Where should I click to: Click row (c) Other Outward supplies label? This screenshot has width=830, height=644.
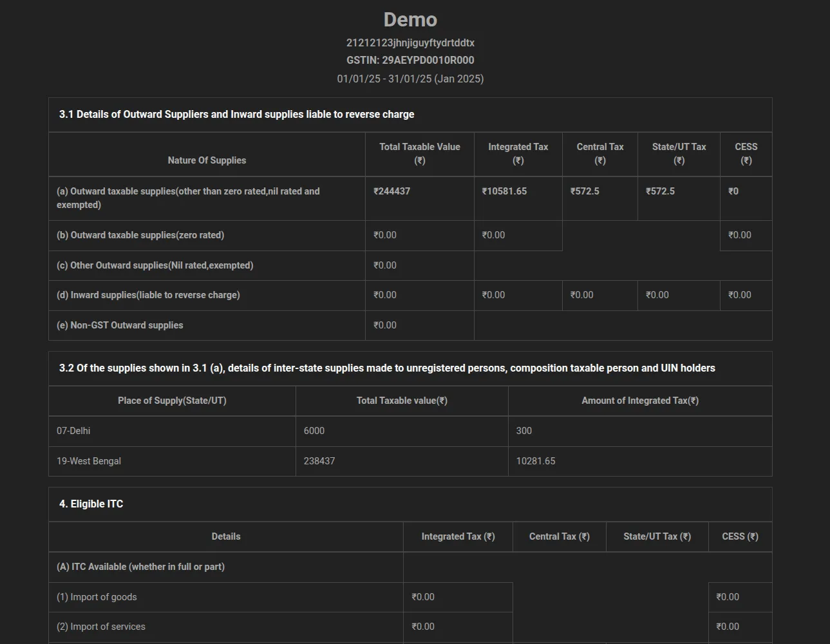(x=155, y=265)
